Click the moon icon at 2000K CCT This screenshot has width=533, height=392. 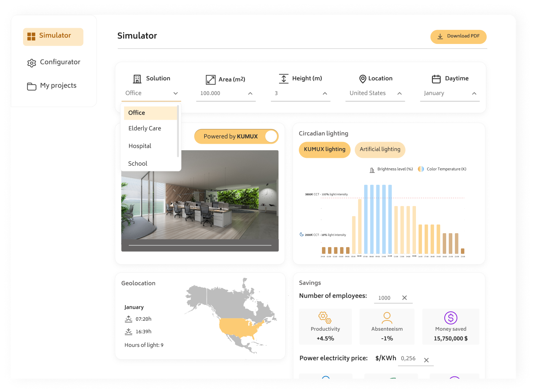click(x=301, y=234)
